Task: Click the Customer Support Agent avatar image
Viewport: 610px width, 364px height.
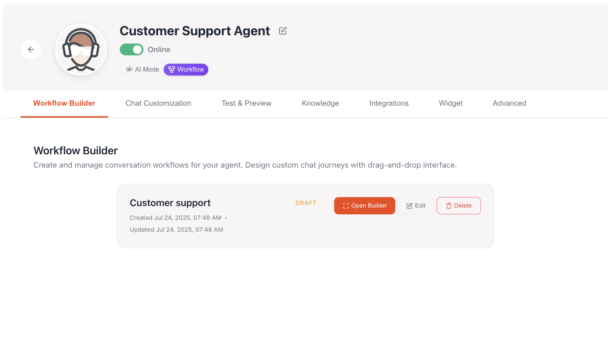Action: tap(81, 49)
